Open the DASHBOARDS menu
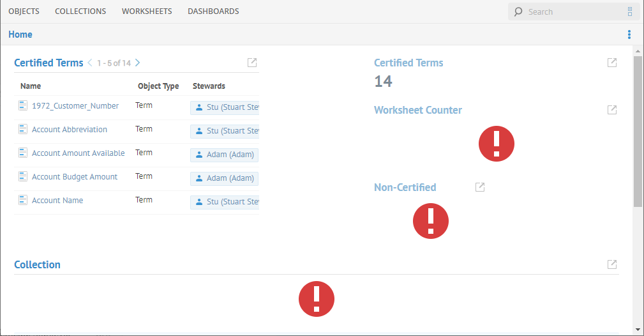 [213, 11]
